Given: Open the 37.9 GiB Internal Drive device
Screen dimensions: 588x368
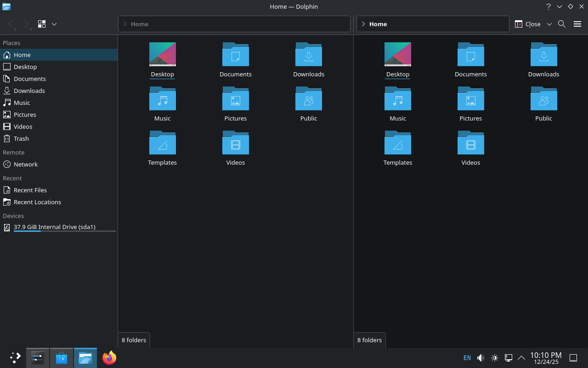Looking at the screenshot, I should [54, 227].
